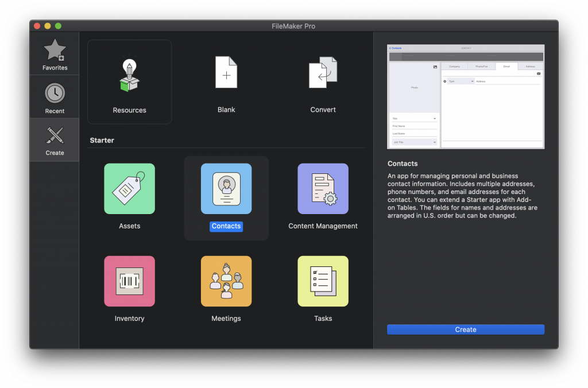This screenshot has width=588, height=388.
Task: Choose the orange Meetings people icon
Action: 226,281
